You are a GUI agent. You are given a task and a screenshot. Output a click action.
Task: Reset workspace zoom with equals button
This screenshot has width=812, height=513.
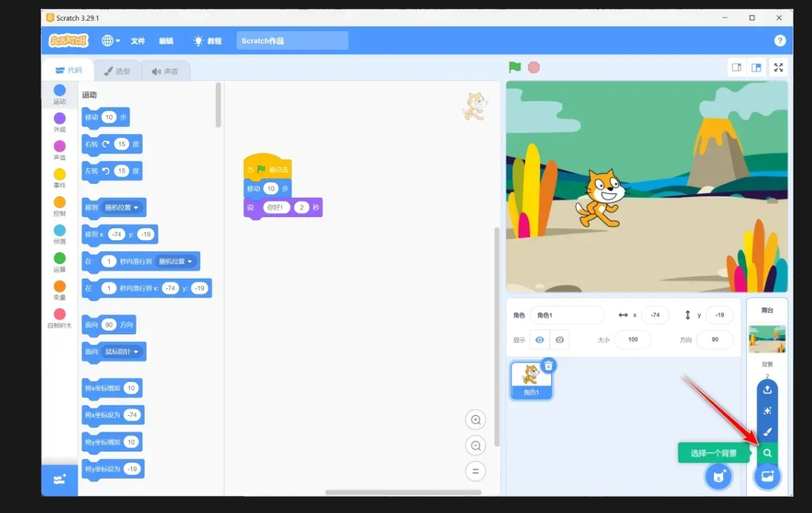click(475, 471)
